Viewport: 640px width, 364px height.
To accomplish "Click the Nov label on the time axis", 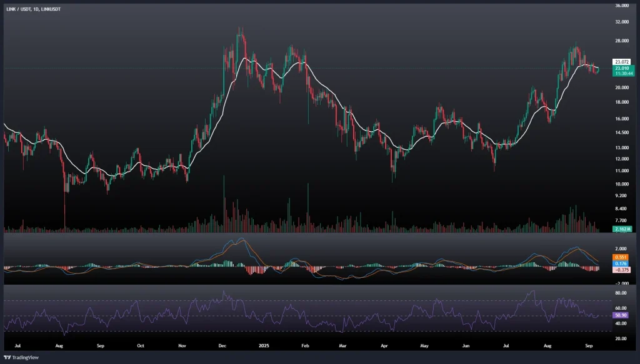I will pos(182,345).
